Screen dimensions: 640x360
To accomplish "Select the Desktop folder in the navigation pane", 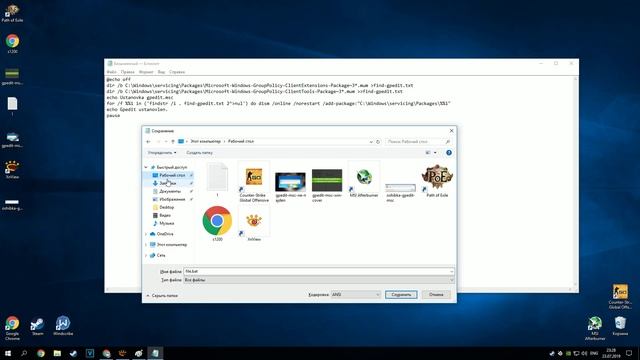I will (x=167, y=207).
